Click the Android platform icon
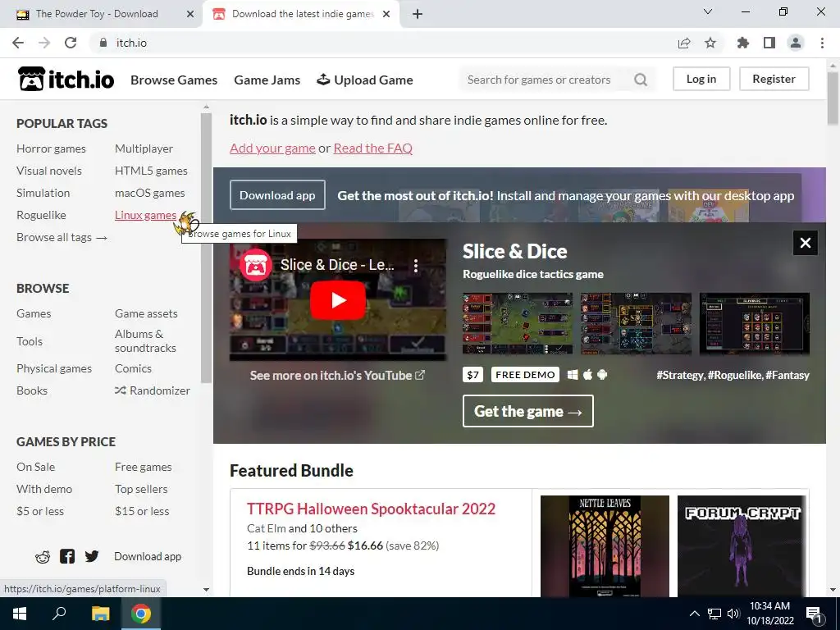 (602, 374)
